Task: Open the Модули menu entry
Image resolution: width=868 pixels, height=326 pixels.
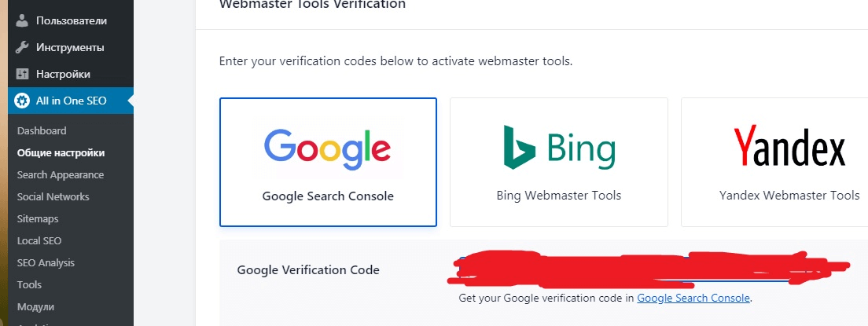Action: click(35, 307)
